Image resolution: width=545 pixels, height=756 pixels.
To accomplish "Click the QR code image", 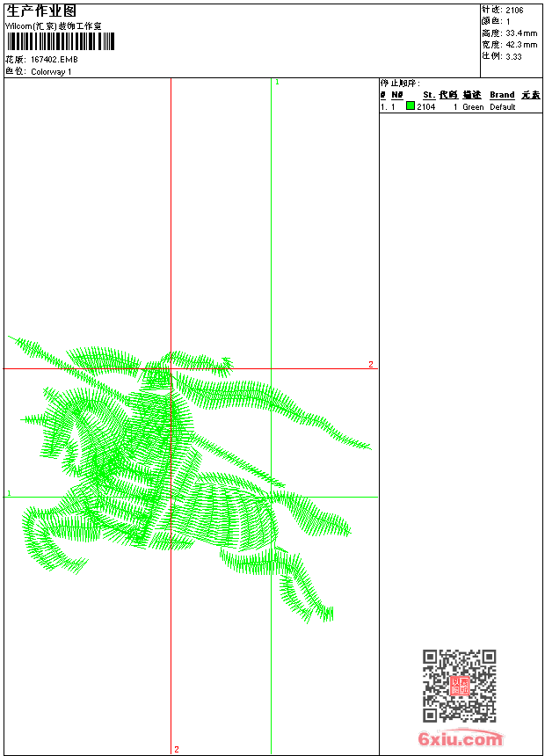I will click(460, 686).
